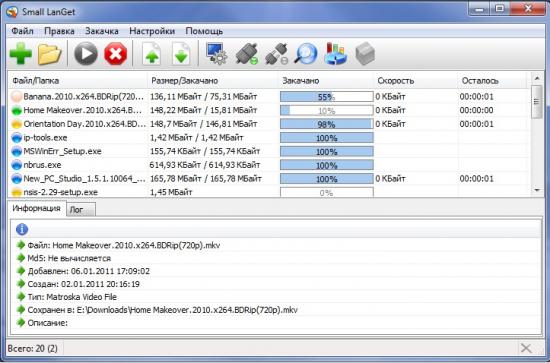Select the nbrus.exe file name
The image size is (550, 363).
[x=42, y=165]
